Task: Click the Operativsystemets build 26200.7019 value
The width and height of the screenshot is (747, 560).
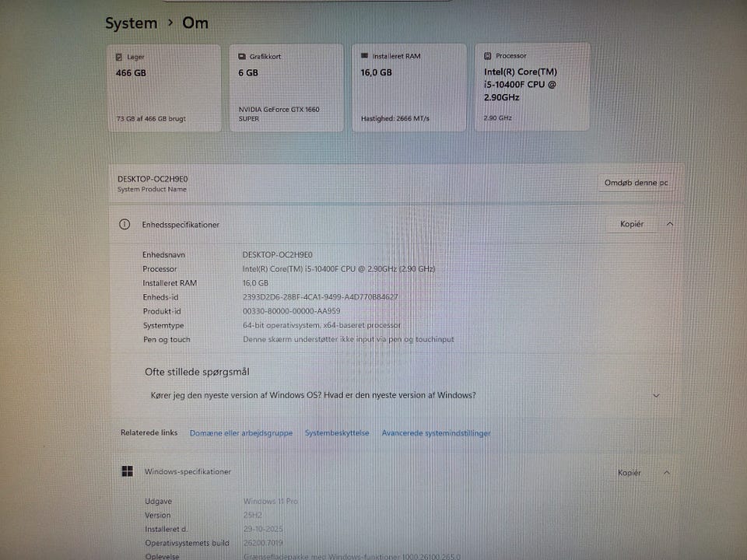Action: coord(263,543)
